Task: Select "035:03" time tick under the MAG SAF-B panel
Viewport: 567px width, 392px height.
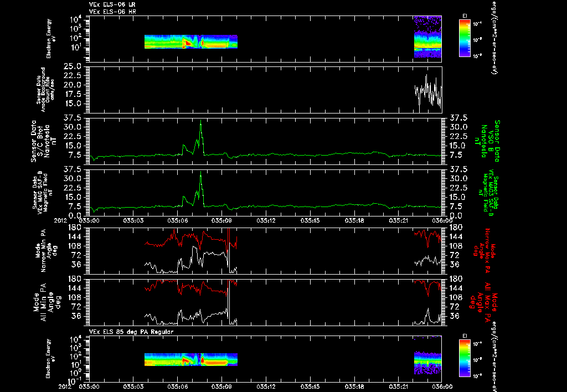Action: point(133,220)
